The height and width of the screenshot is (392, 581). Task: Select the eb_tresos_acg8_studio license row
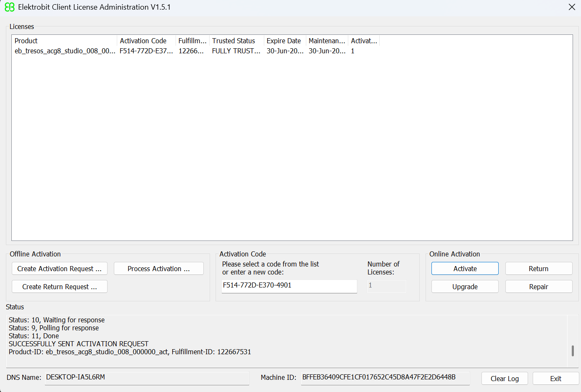(x=196, y=51)
